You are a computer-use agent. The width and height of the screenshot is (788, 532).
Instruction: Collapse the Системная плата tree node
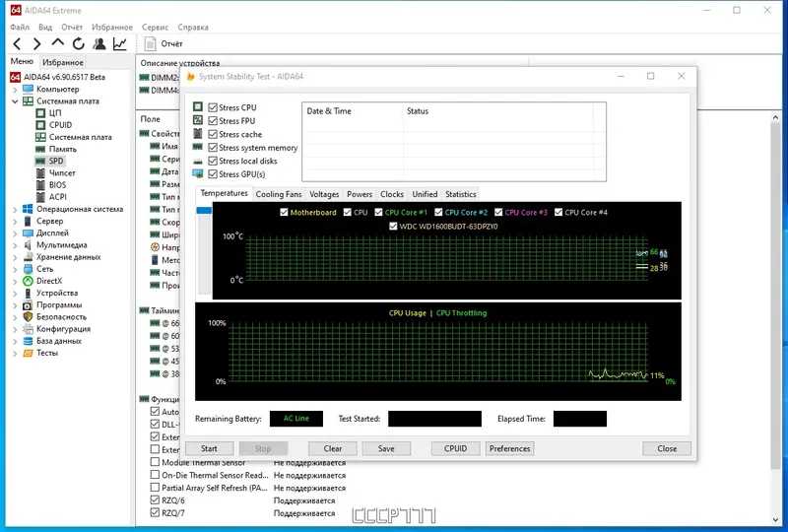(15, 101)
